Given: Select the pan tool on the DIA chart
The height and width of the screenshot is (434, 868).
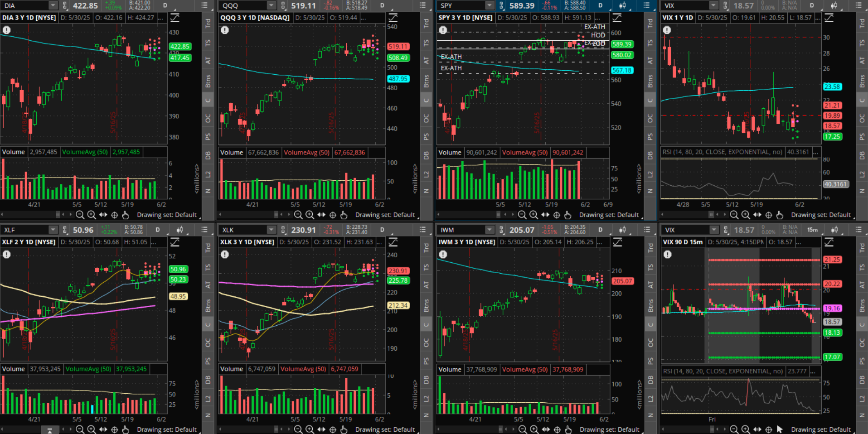Looking at the screenshot, I should point(103,215).
